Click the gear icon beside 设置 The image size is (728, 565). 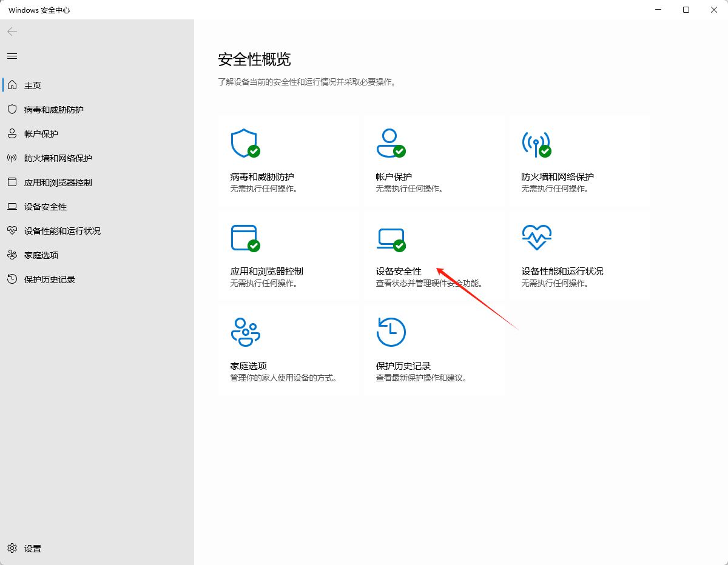coord(12,548)
